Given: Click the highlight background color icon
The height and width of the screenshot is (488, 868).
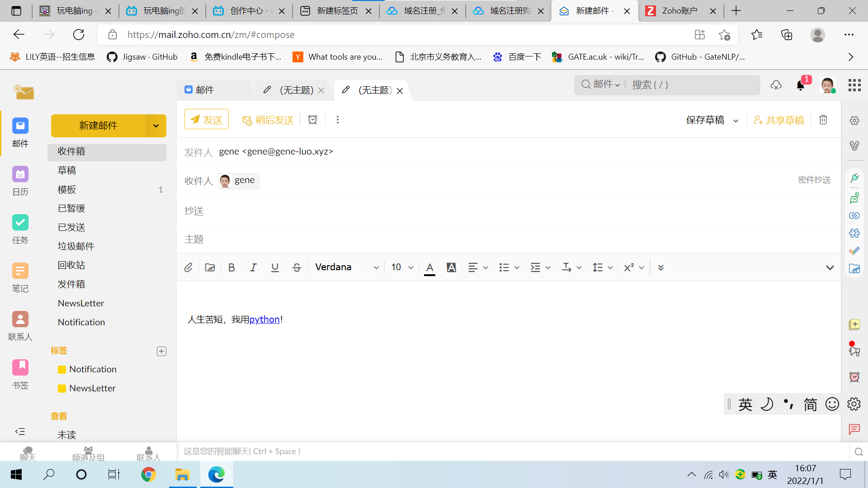Looking at the screenshot, I should pyautogui.click(x=451, y=267).
